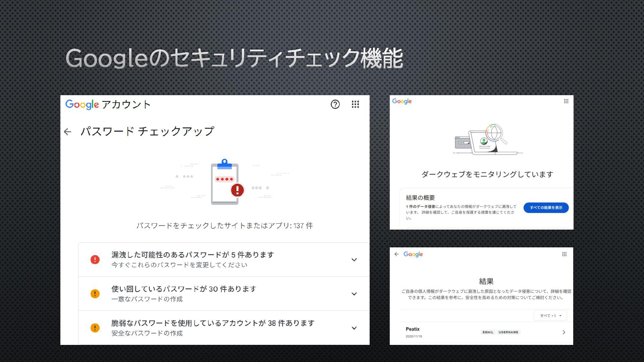This screenshot has width=644, height=362.
Task: Click checked sites count 137 件 text
Action: pyautogui.click(x=224, y=226)
